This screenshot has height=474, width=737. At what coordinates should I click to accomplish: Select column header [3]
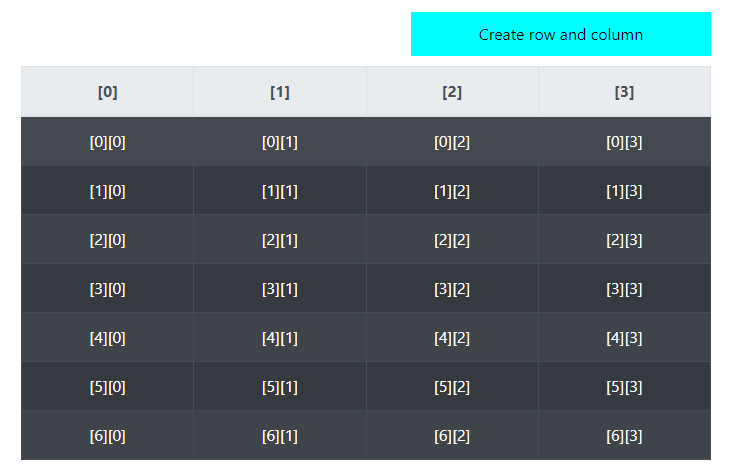point(625,92)
